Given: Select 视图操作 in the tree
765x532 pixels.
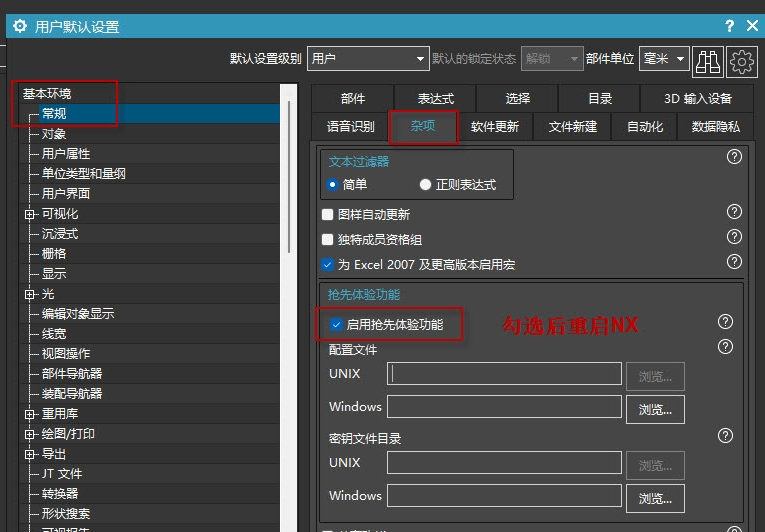Looking at the screenshot, I should [x=66, y=354].
